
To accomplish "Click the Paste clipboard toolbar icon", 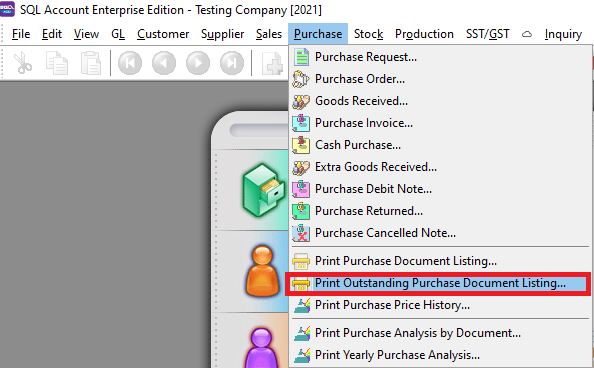I will [x=91, y=63].
